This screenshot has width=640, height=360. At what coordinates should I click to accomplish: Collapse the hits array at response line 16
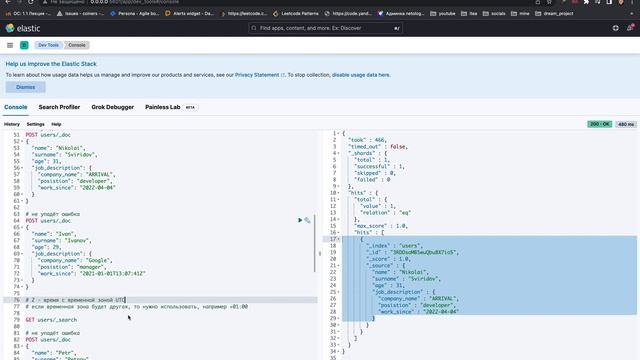coord(339,233)
